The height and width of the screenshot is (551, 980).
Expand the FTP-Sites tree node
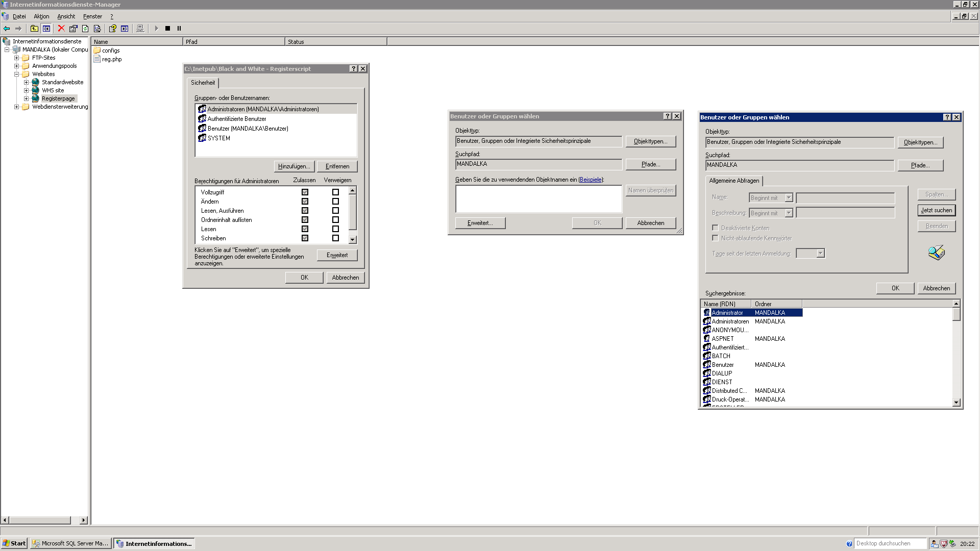point(16,58)
